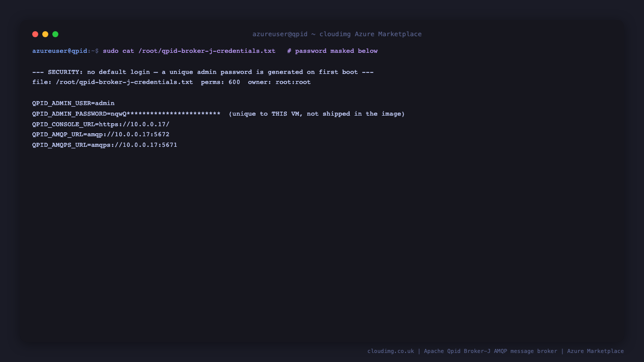Click the 'sudo cat /root/qpid-broker-j-credentials.txt' command

[189, 51]
